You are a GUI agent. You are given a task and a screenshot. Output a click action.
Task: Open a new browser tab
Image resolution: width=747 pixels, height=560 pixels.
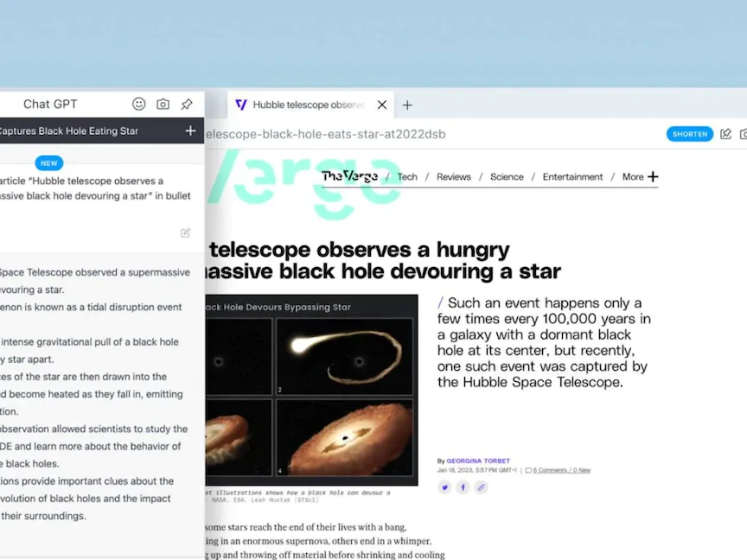pos(407,105)
